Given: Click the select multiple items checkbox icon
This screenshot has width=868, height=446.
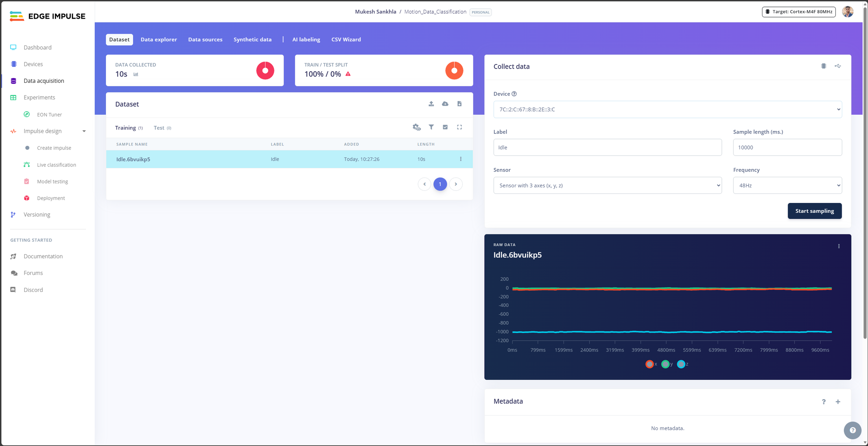Looking at the screenshot, I should pyautogui.click(x=445, y=127).
